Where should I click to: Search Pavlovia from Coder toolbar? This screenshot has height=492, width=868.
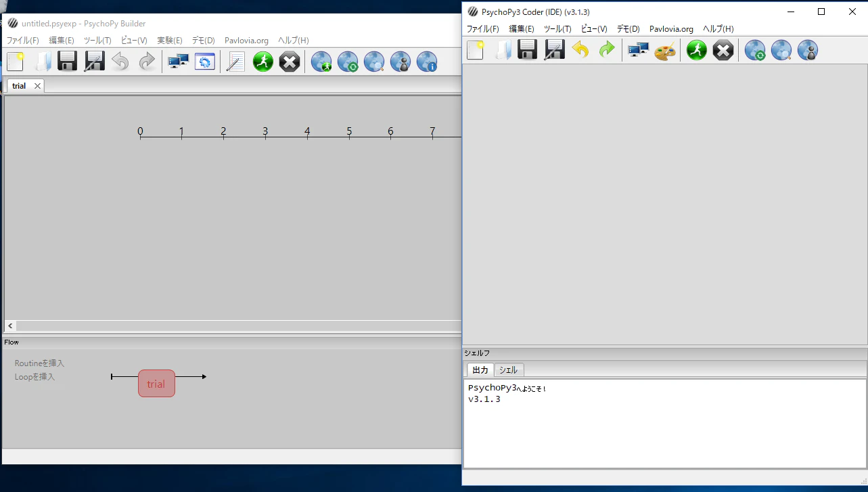pos(781,50)
